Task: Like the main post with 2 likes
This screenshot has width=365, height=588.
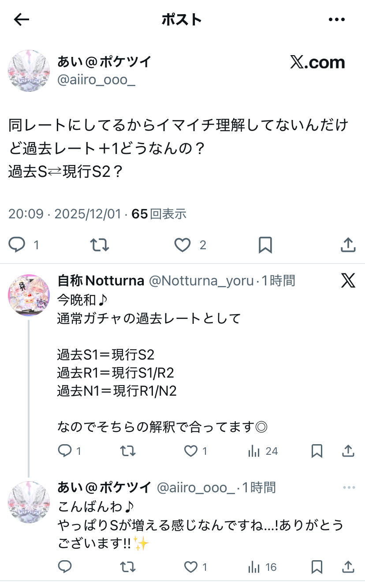Action: 182,245
